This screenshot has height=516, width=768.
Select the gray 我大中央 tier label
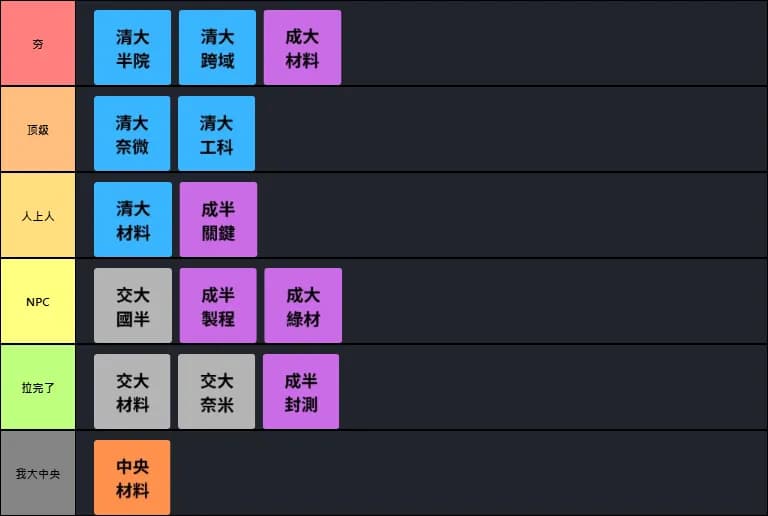coord(38,474)
